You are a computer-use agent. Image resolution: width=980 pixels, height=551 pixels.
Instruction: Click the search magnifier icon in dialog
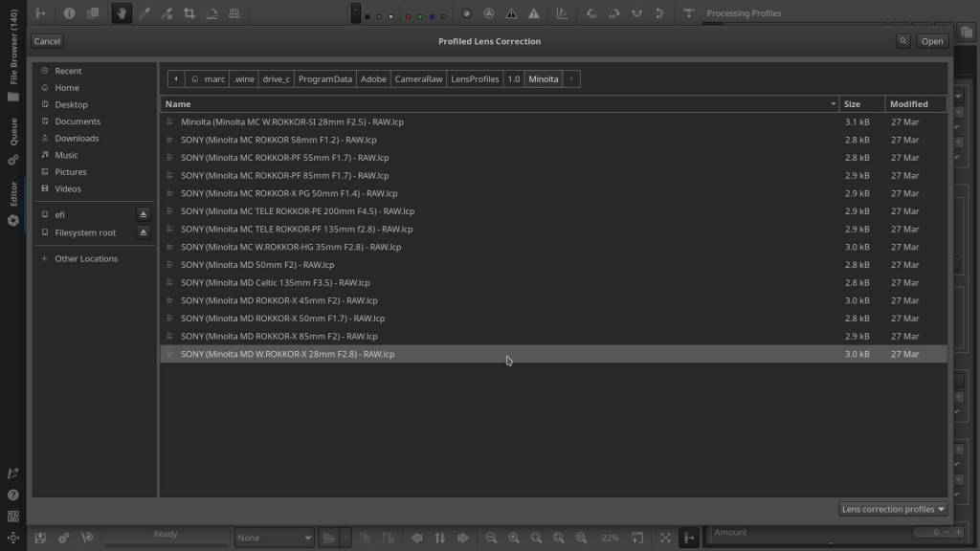(903, 41)
